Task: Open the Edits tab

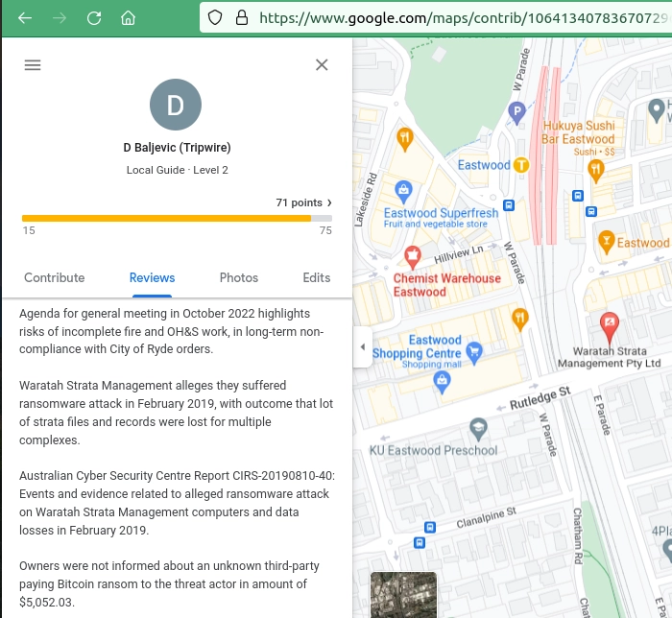Action: 317,277
